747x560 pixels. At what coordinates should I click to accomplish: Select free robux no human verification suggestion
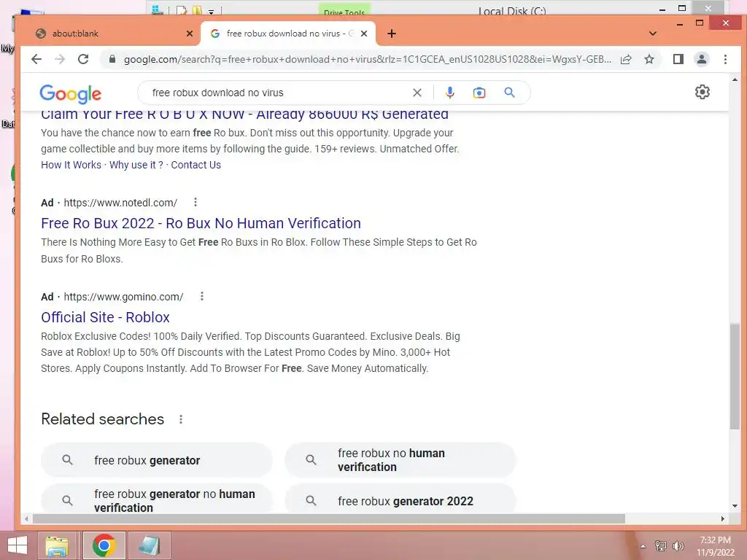click(x=400, y=460)
